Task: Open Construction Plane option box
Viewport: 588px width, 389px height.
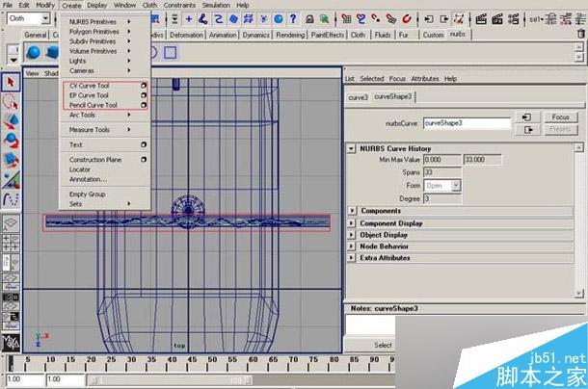Action: coord(144,159)
